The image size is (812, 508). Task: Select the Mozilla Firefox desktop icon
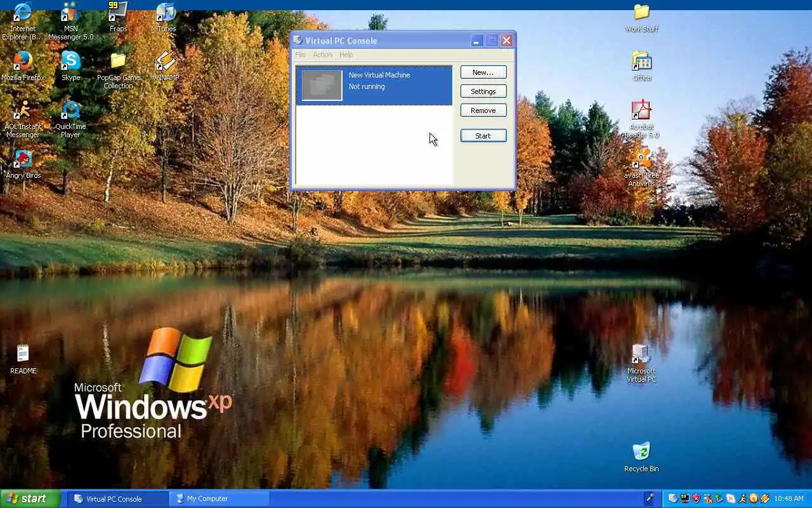(x=23, y=66)
